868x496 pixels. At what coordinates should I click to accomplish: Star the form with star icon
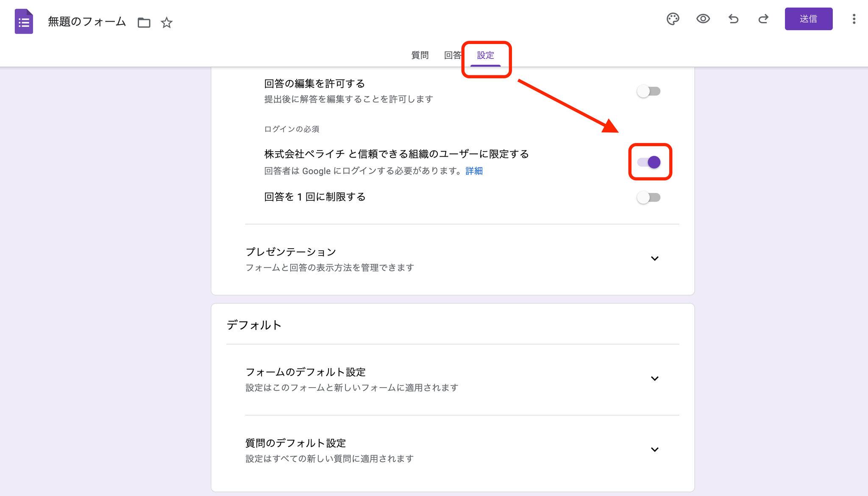[x=167, y=22]
